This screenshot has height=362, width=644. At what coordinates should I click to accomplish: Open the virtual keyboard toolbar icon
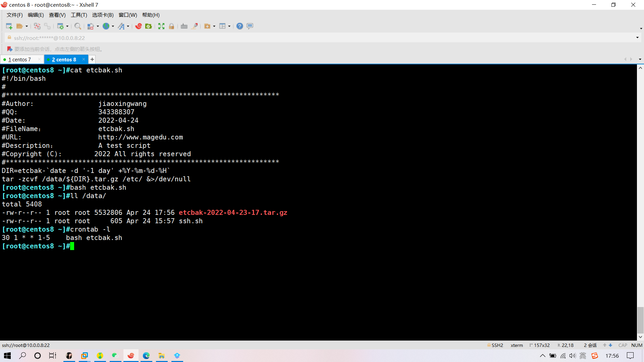point(184,26)
